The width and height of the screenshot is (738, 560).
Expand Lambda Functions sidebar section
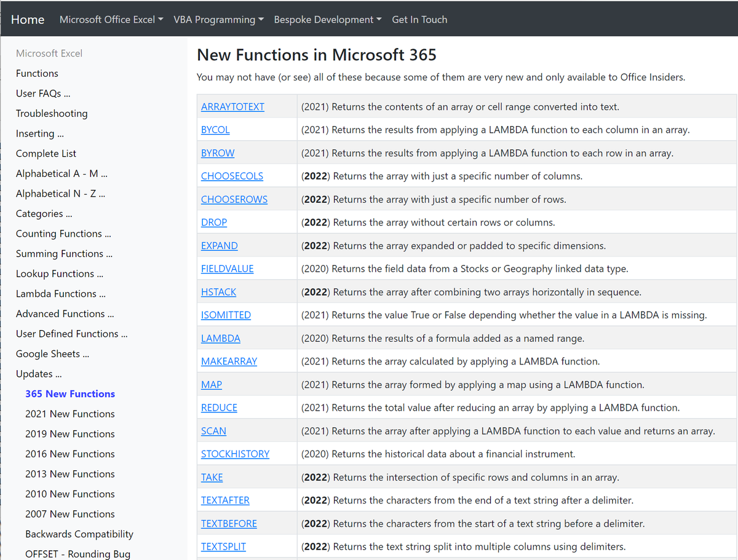tap(61, 294)
